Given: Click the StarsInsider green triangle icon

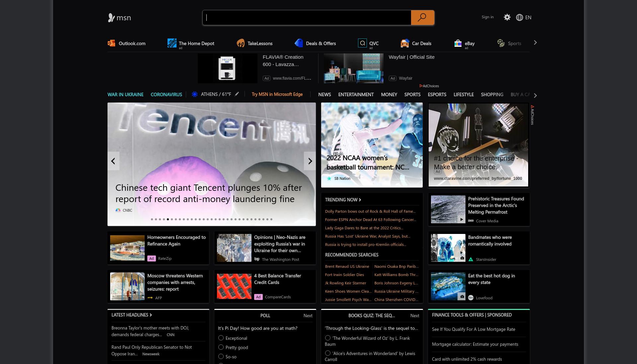Looking at the screenshot, I should pyautogui.click(x=471, y=259).
